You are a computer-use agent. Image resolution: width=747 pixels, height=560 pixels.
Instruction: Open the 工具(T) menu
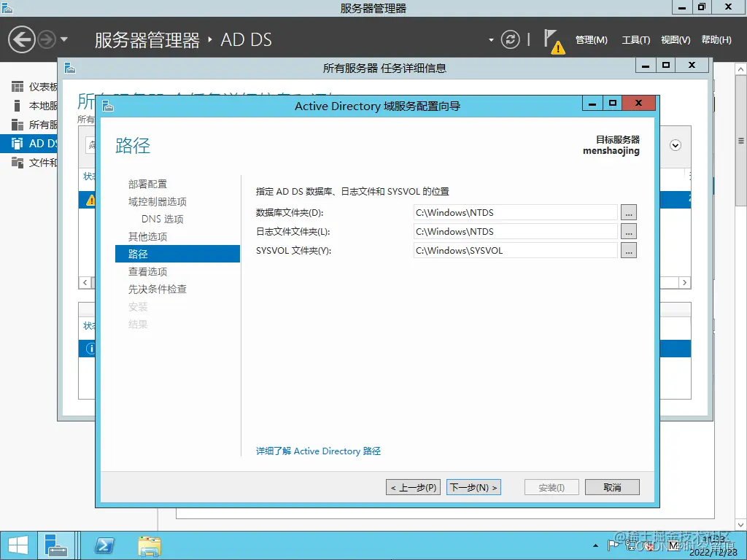click(635, 40)
